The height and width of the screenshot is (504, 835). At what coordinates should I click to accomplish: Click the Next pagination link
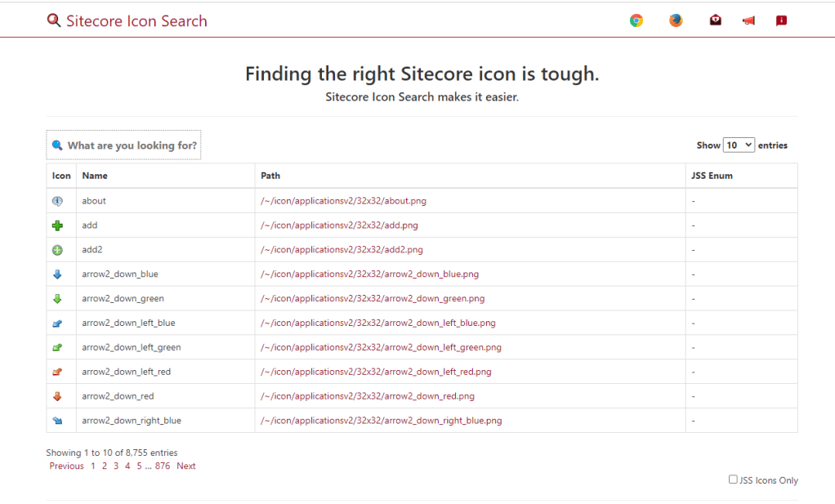186,466
